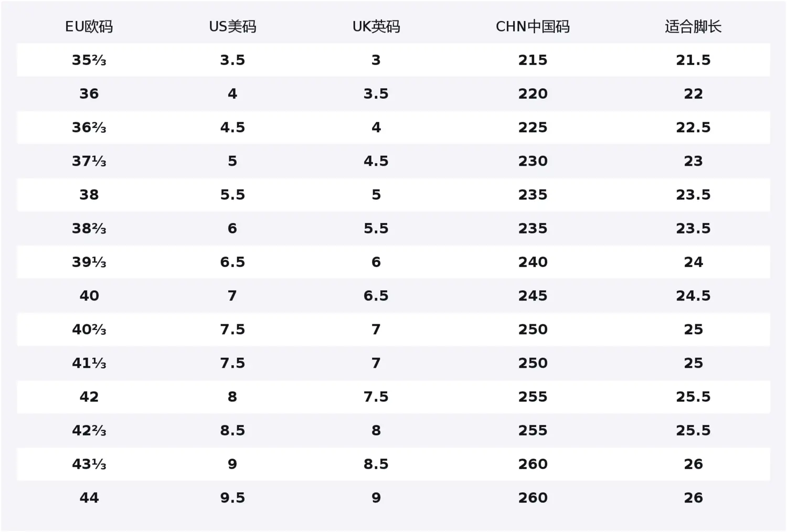
Task: Click the CHN 240 cell
Action: point(533,262)
